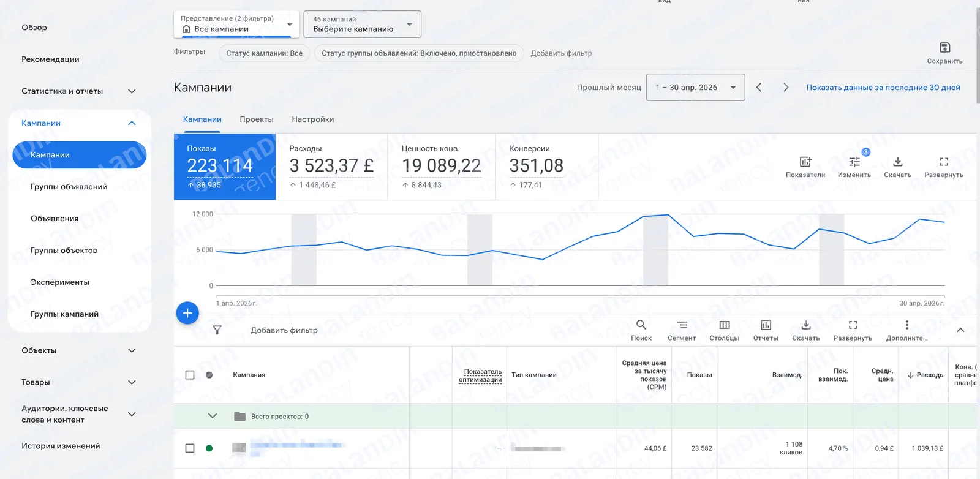Go to next date period arrow
Viewport: 980px width, 479px height.
[786, 88]
